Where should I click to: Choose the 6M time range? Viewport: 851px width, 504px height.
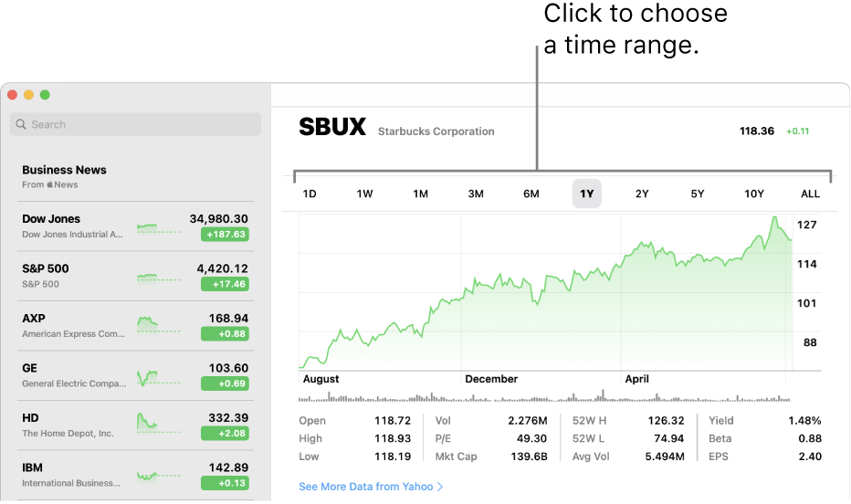click(x=531, y=194)
